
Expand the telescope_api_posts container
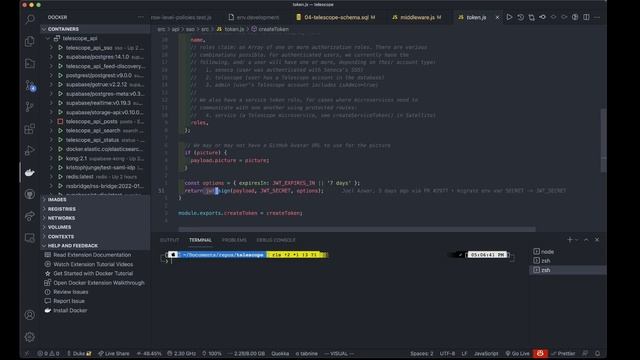pos(51,121)
